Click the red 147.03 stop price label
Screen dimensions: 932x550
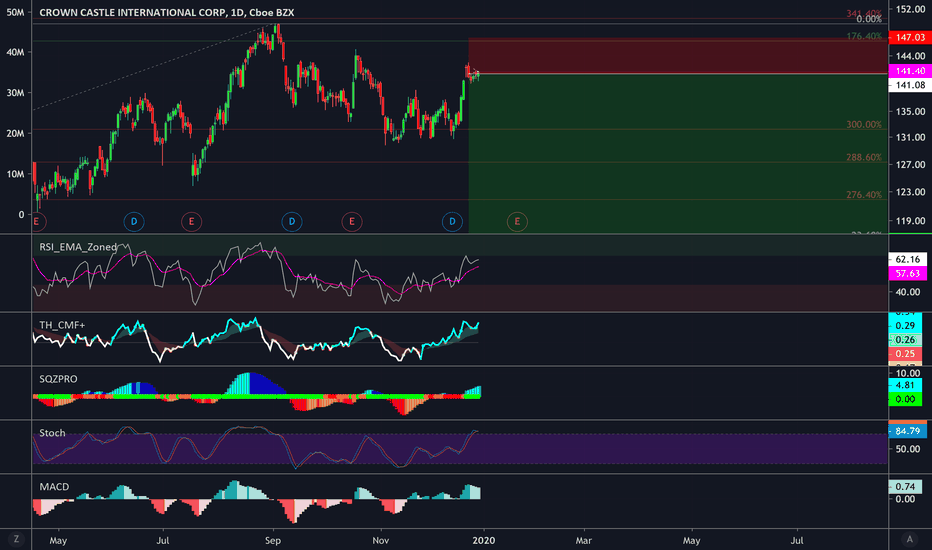coord(909,37)
